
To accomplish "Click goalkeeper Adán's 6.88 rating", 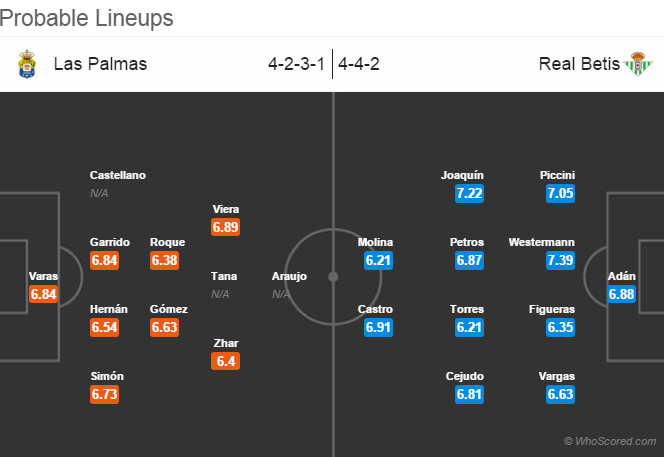I will (621, 294).
